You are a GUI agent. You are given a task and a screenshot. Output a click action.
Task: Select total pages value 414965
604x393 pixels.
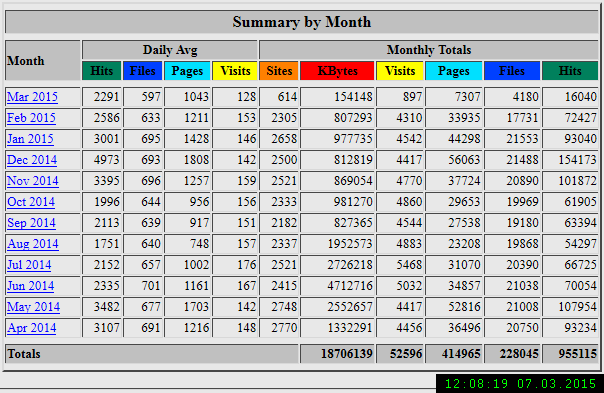(461, 354)
